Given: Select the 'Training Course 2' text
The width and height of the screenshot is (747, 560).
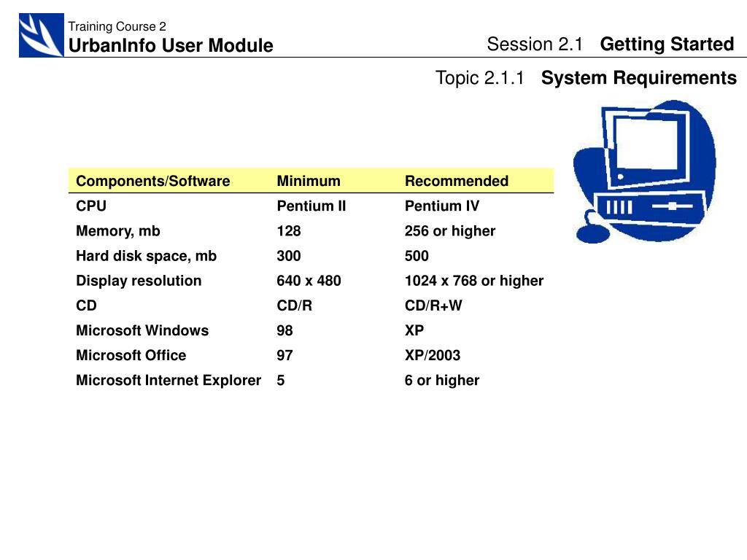Looking at the screenshot, I should click(x=117, y=26).
